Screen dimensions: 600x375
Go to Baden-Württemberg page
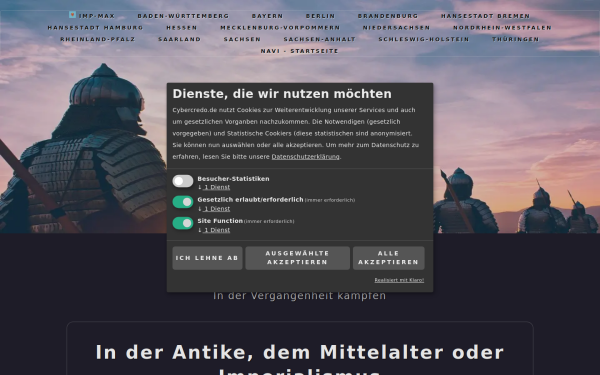(x=183, y=16)
